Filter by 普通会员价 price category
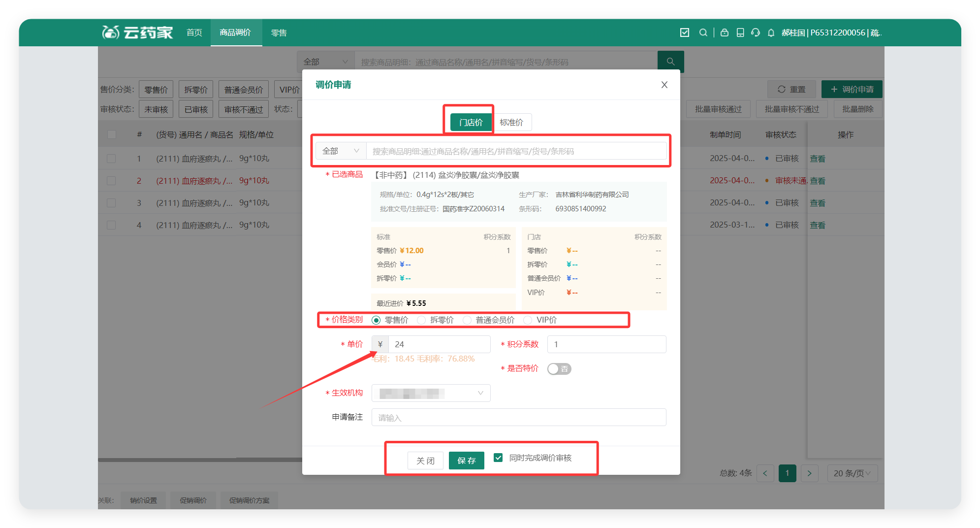The image size is (980, 528). 244,89
